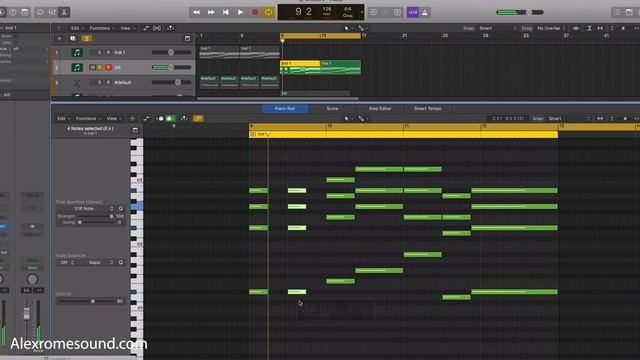
Task: Mute track 2 with the M button
Action: [93, 67]
